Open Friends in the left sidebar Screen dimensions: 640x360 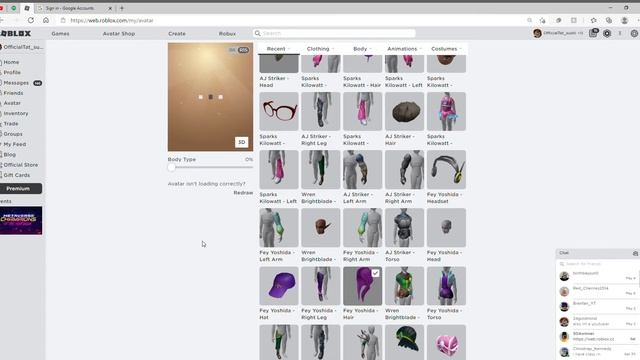click(x=13, y=93)
